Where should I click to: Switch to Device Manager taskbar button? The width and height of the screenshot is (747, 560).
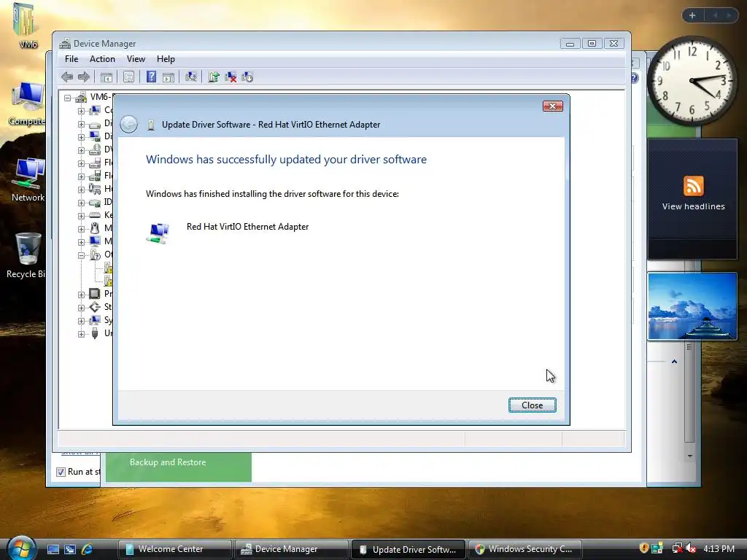click(291, 549)
